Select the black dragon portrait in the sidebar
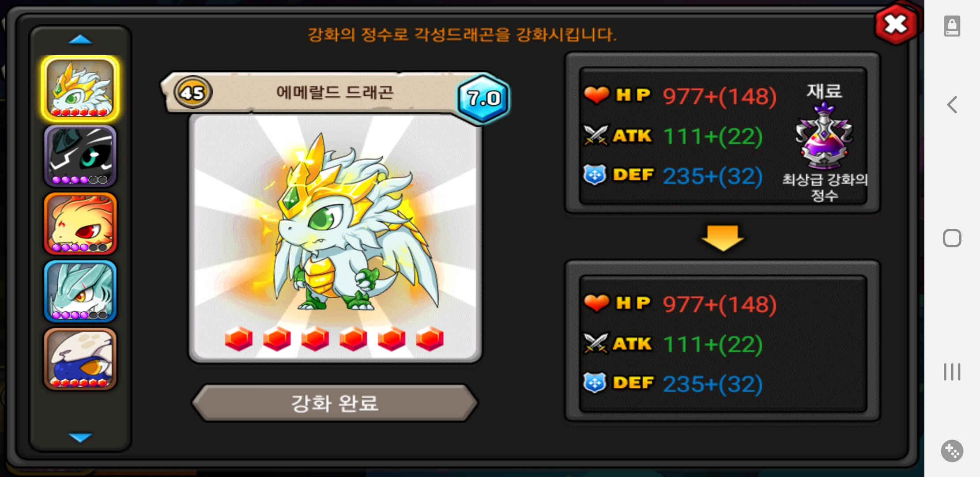 (x=80, y=156)
